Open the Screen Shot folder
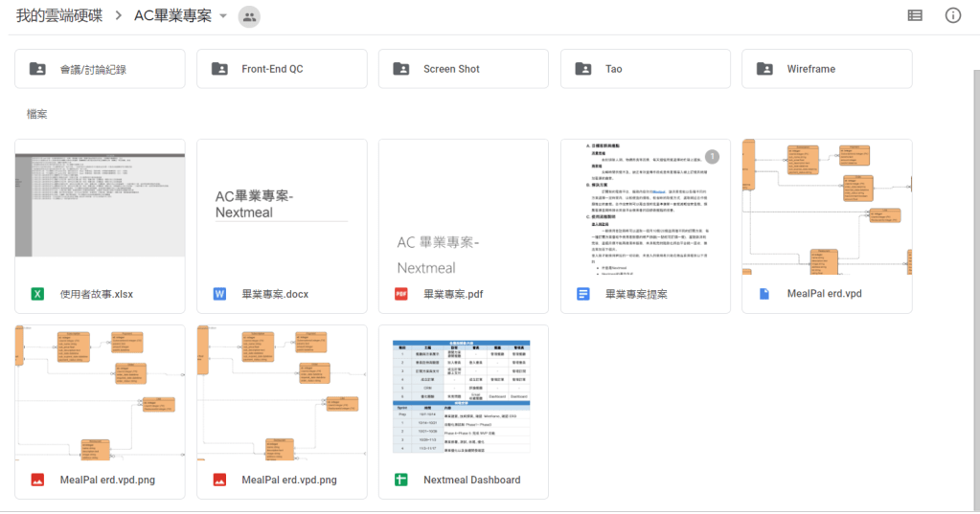This screenshot has height=514, width=980. (x=464, y=69)
